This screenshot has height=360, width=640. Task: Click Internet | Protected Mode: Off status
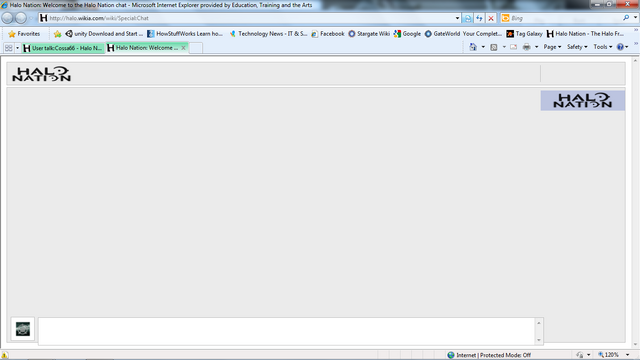tap(489, 355)
